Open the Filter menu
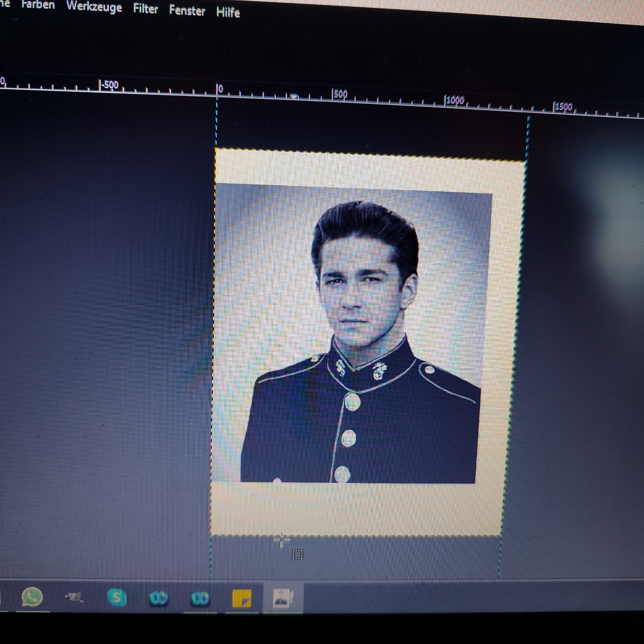This screenshot has height=644, width=644. coord(145,9)
